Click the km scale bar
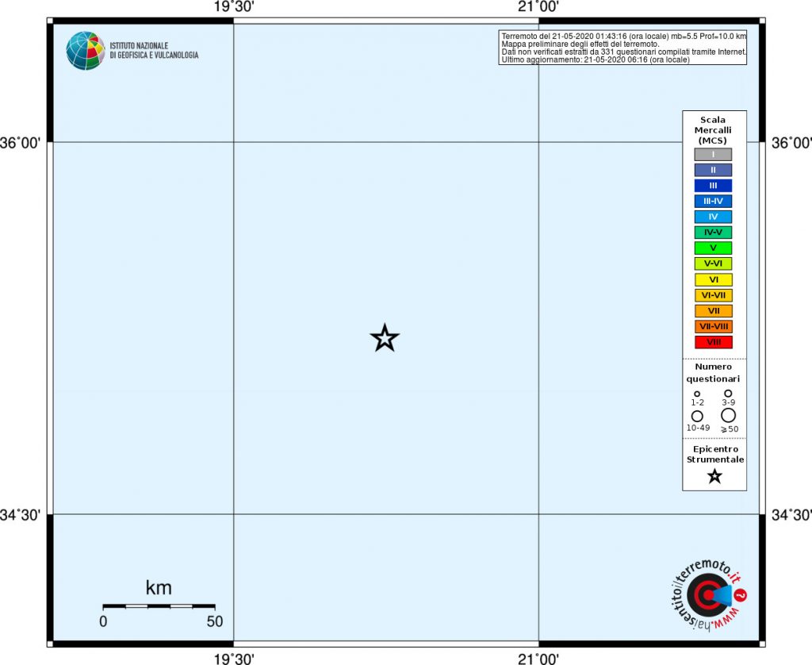This screenshot has width=812, height=665. point(159,606)
